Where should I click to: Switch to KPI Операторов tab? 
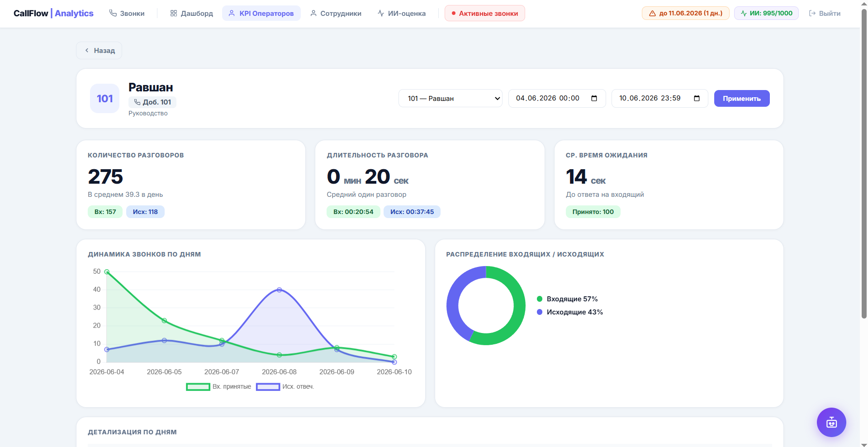click(x=261, y=14)
